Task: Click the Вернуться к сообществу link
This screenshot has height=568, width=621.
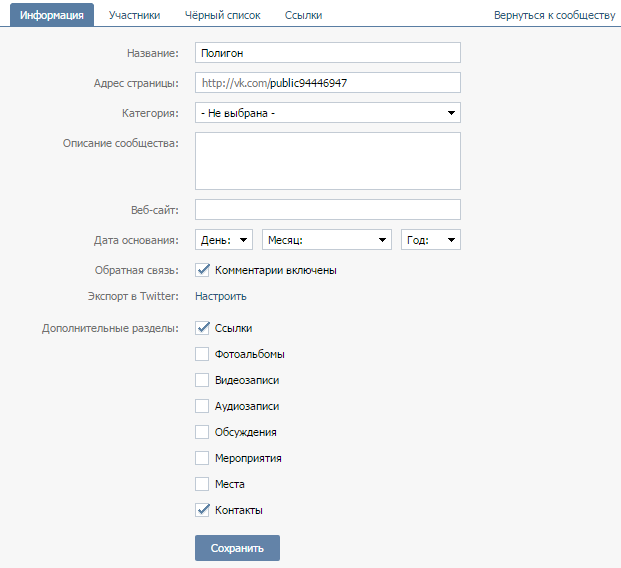Action: click(x=554, y=16)
